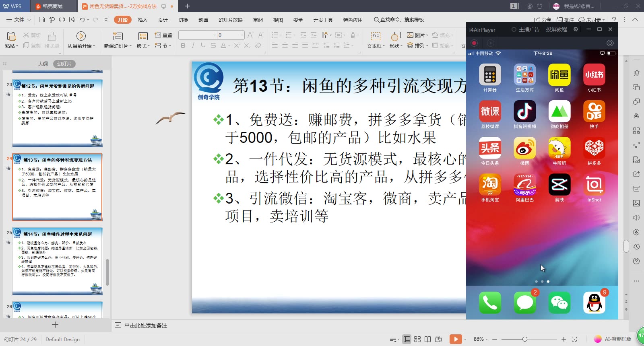
Task: Open the 拼多多 app icon
Action: click(594, 148)
